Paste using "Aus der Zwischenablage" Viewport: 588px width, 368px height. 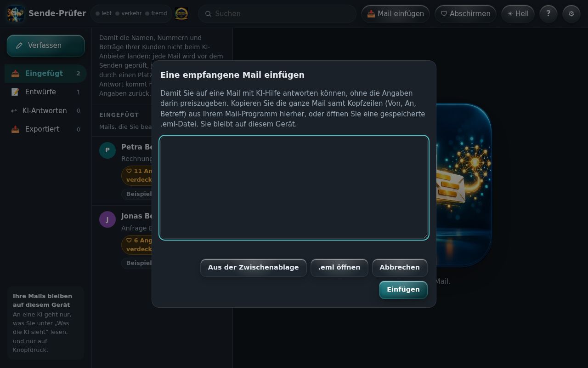(x=253, y=268)
